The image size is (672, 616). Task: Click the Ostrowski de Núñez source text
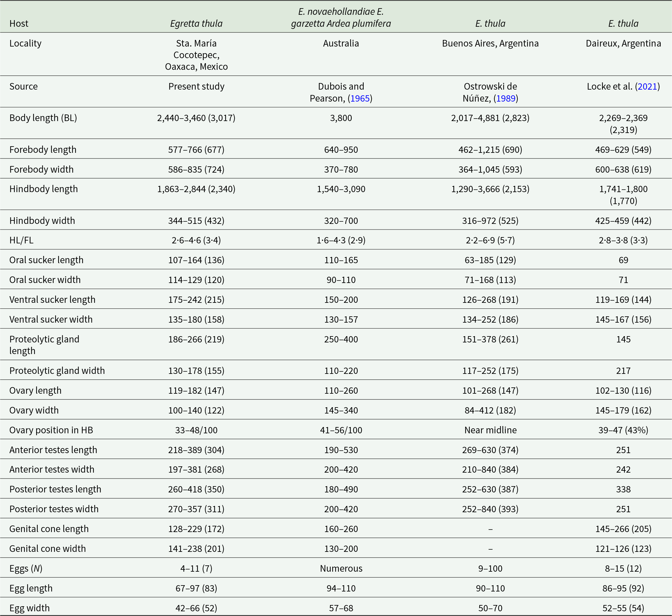(490, 86)
